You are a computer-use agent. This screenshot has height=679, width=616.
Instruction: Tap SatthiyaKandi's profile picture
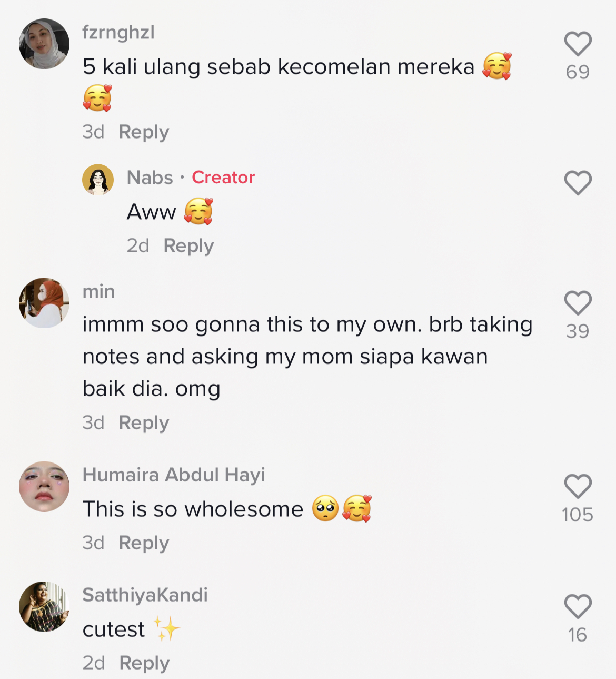pyautogui.click(x=44, y=607)
